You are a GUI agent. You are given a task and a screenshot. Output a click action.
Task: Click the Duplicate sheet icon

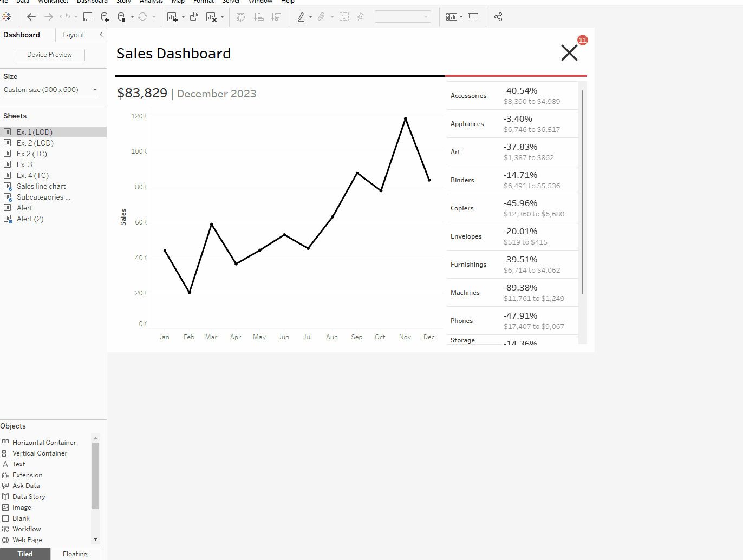click(x=194, y=17)
